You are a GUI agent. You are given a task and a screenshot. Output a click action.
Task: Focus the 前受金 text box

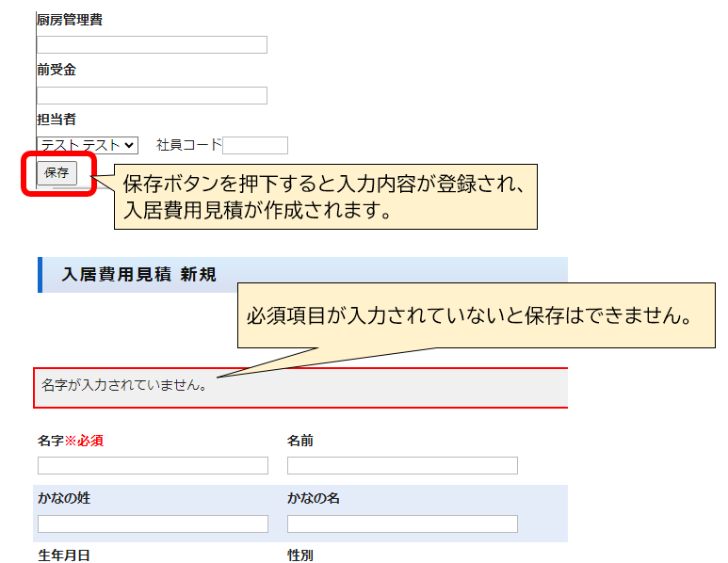[152, 95]
